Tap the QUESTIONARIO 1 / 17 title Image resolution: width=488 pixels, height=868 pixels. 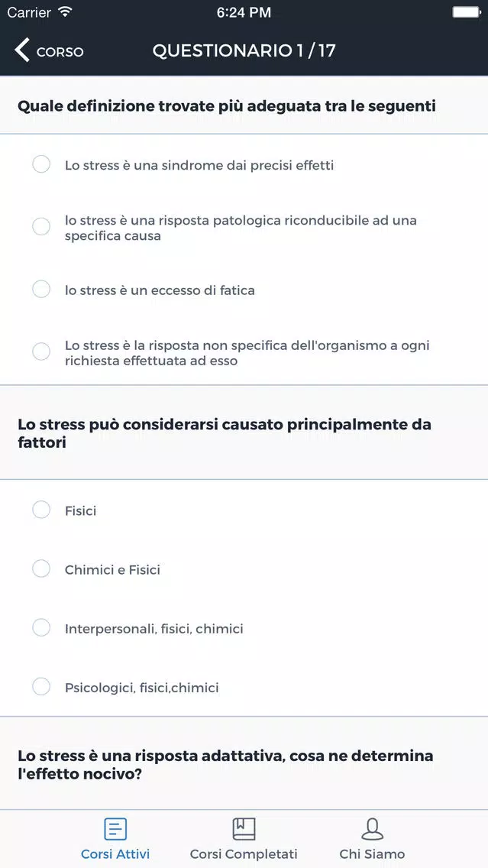pos(244,51)
